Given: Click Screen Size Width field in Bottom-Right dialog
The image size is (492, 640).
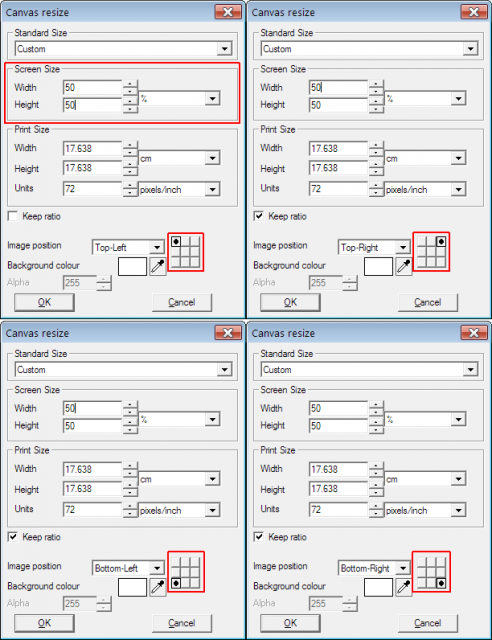Looking at the screenshot, I should click(x=338, y=408).
